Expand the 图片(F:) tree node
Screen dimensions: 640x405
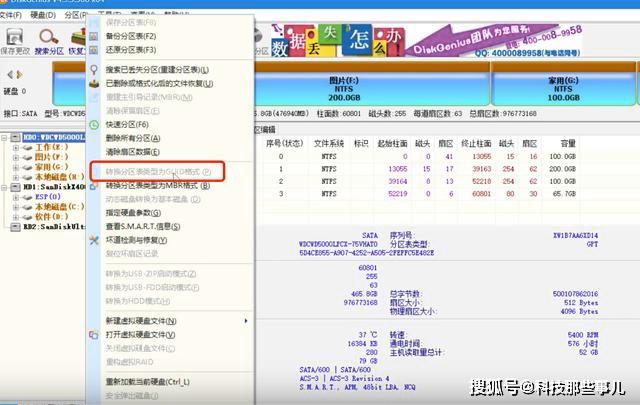coord(16,157)
